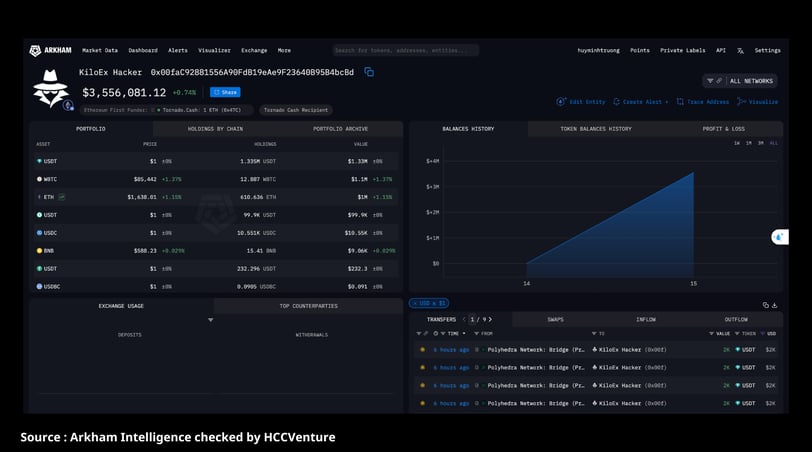Click the Edit Entity icon
This screenshot has height=452, width=812.
561,101
